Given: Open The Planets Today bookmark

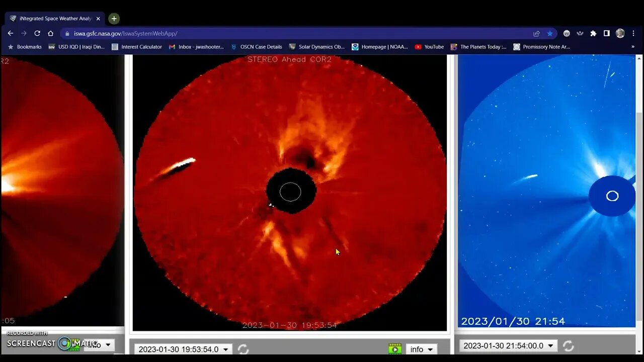Looking at the screenshot, I should point(478,47).
